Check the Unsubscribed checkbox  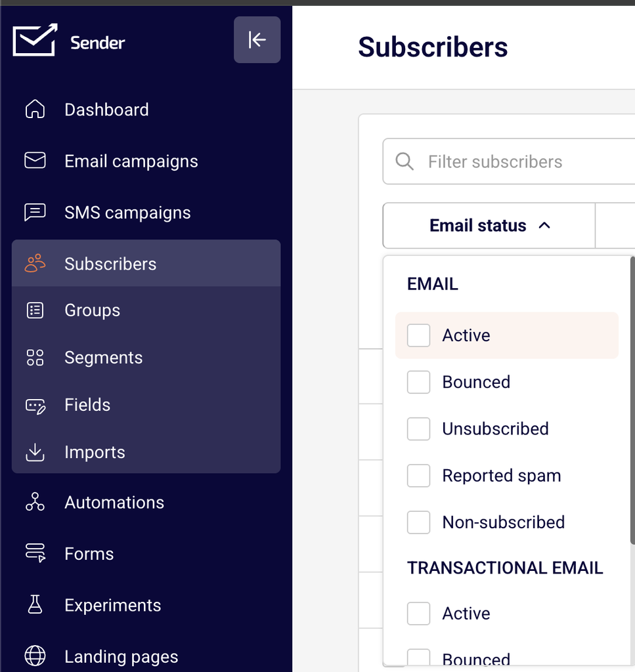pos(418,429)
